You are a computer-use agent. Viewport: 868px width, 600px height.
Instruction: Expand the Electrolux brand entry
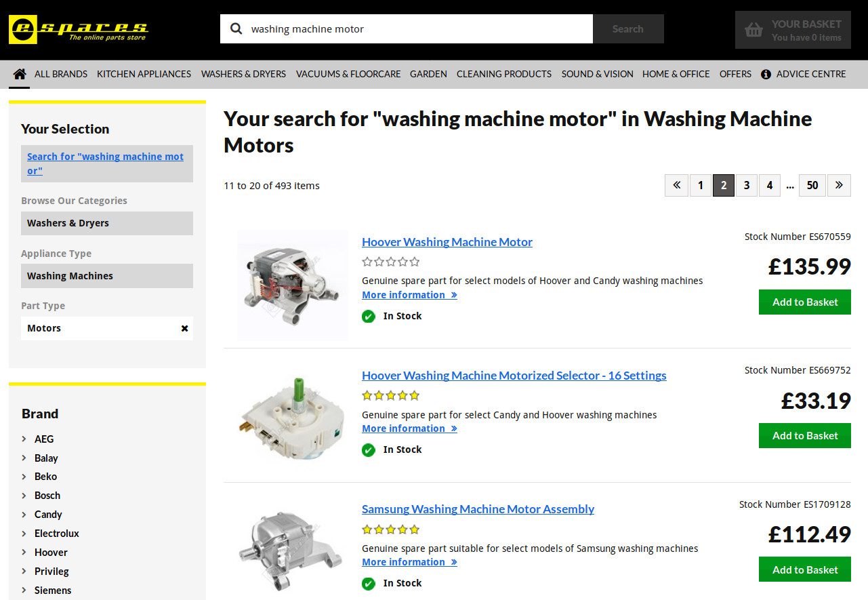pyautogui.click(x=56, y=533)
